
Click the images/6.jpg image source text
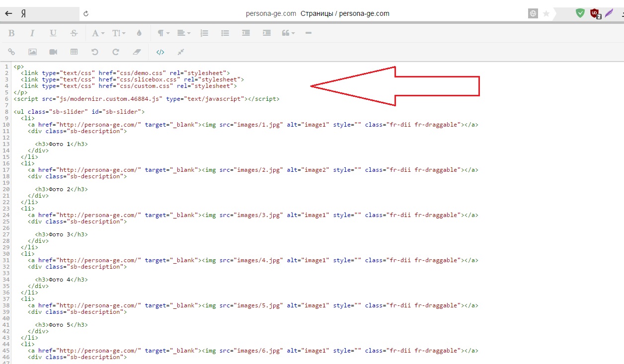pyautogui.click(x=251, y=351)
